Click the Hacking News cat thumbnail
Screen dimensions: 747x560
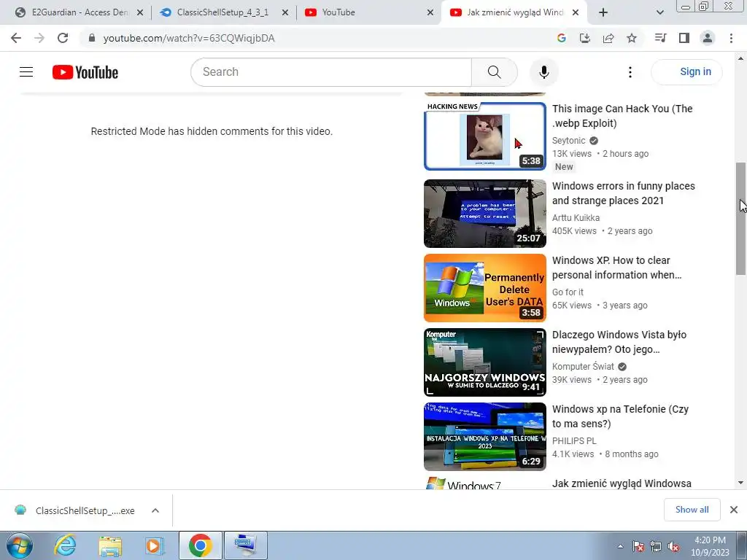(x=485, y=136)
